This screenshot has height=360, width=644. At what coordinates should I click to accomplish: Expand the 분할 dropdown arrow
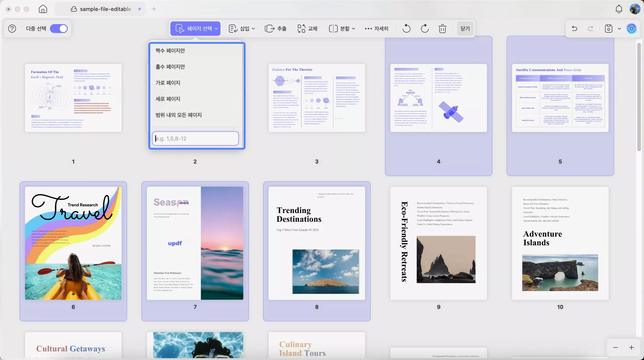(x=353, y=29)
